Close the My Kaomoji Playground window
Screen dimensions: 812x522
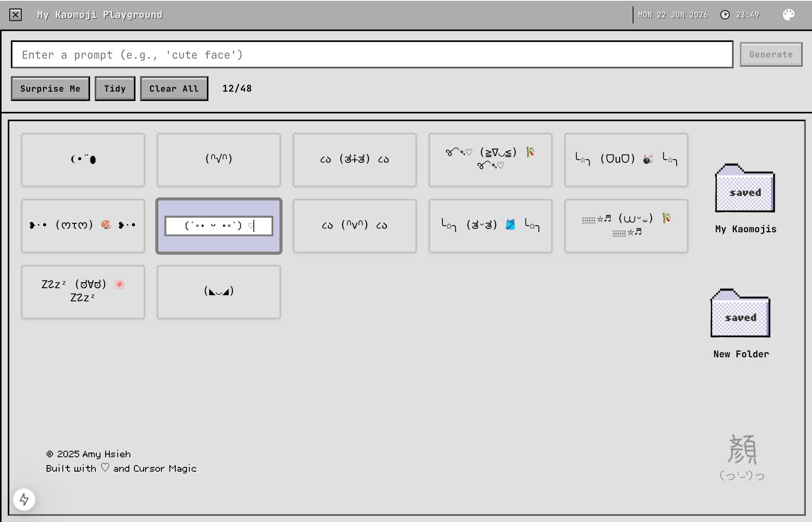16,15
